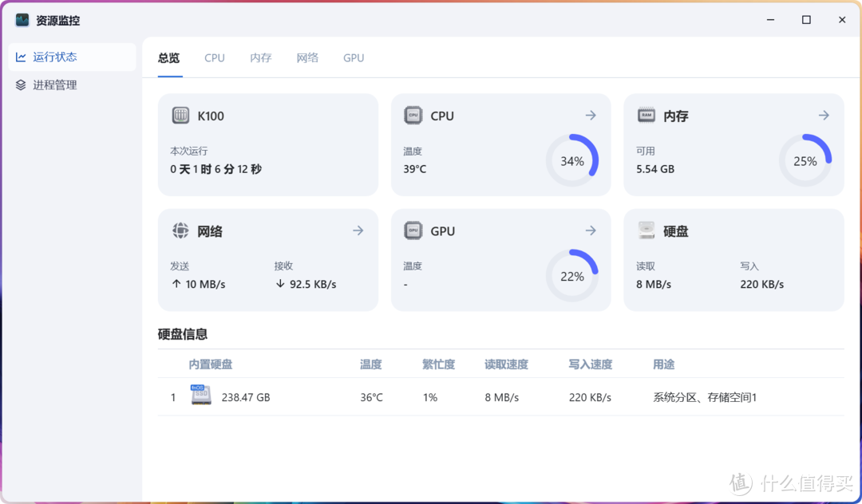The image size is (862, 504).
Task: Click the globe icon on the network card
Action: point(181,230)
